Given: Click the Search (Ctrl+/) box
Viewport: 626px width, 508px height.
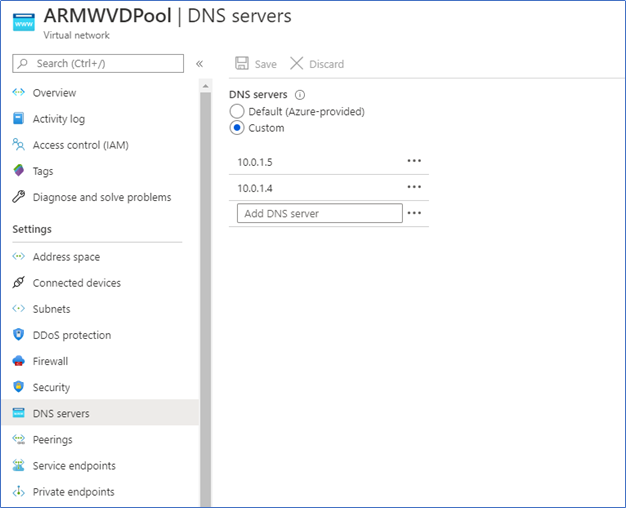Looking at the screenshot, I should pyautogui.click(x=98, y=64).
